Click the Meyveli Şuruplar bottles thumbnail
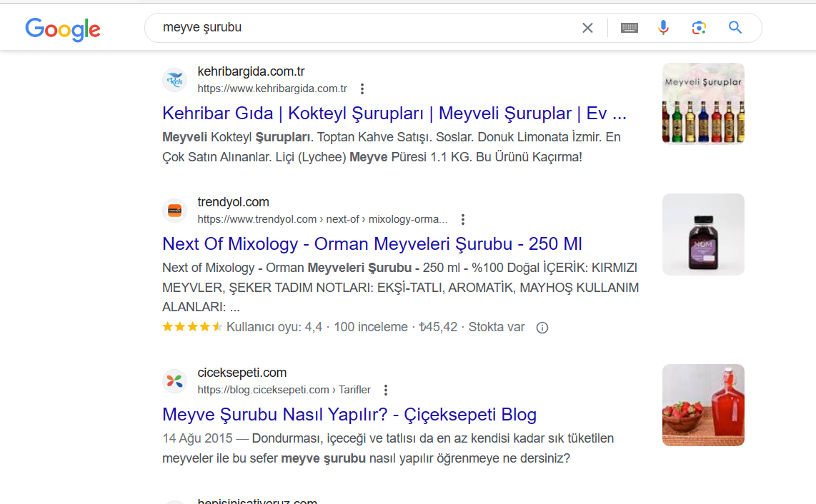 (x=703, y=104)
